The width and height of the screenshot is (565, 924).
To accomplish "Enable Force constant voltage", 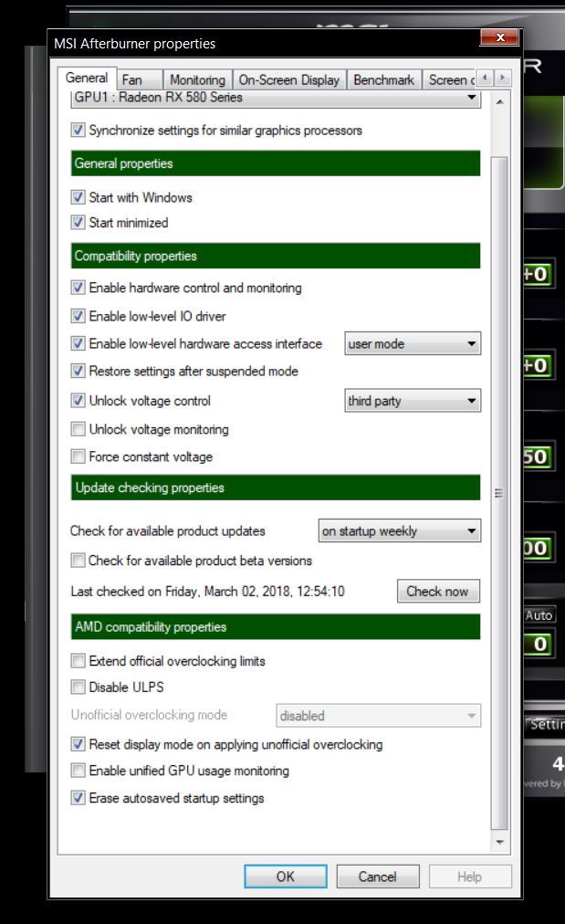I will 78,457.
